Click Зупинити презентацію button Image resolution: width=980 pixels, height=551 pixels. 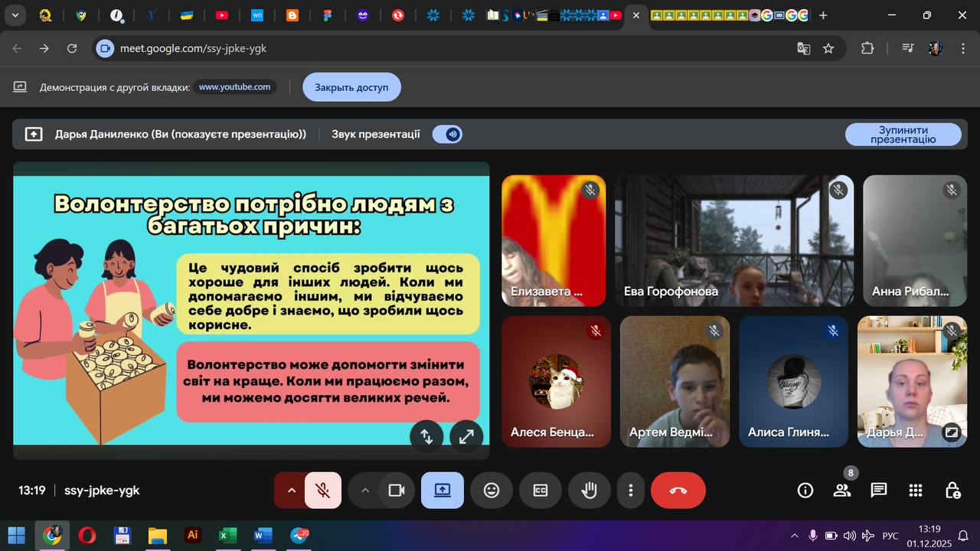coord(903,135)
